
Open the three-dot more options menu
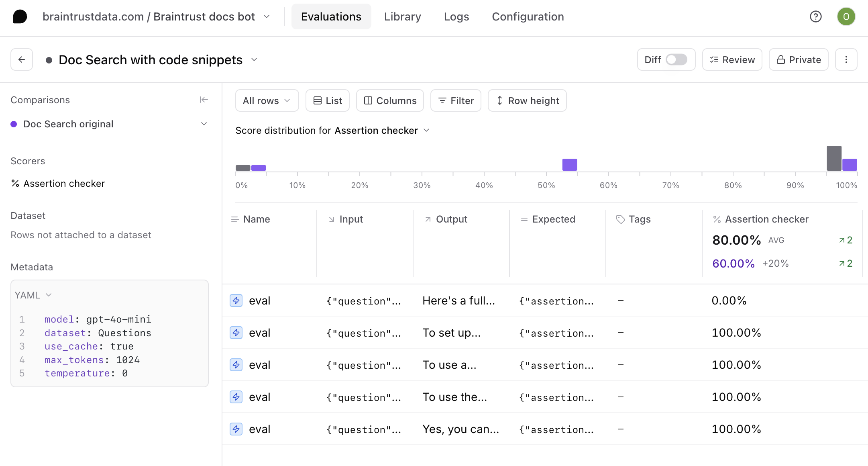(x=846, y=59)
